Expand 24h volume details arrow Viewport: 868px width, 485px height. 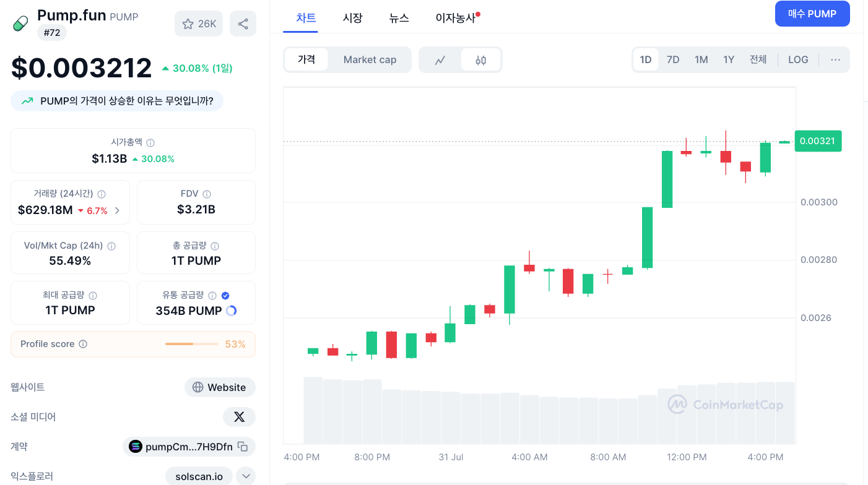[117, 210]
